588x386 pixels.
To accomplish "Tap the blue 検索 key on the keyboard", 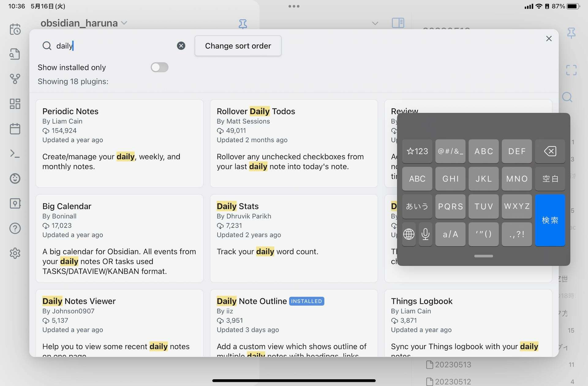I will coord(550,220).
